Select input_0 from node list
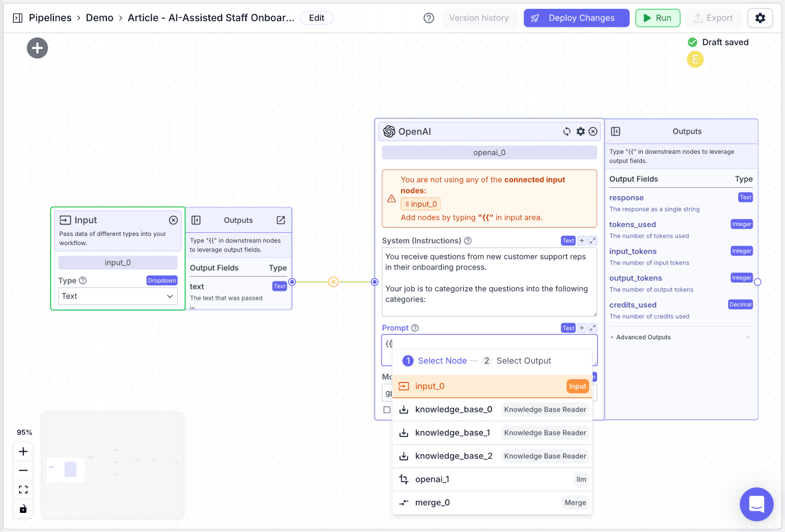 (492, 386)
